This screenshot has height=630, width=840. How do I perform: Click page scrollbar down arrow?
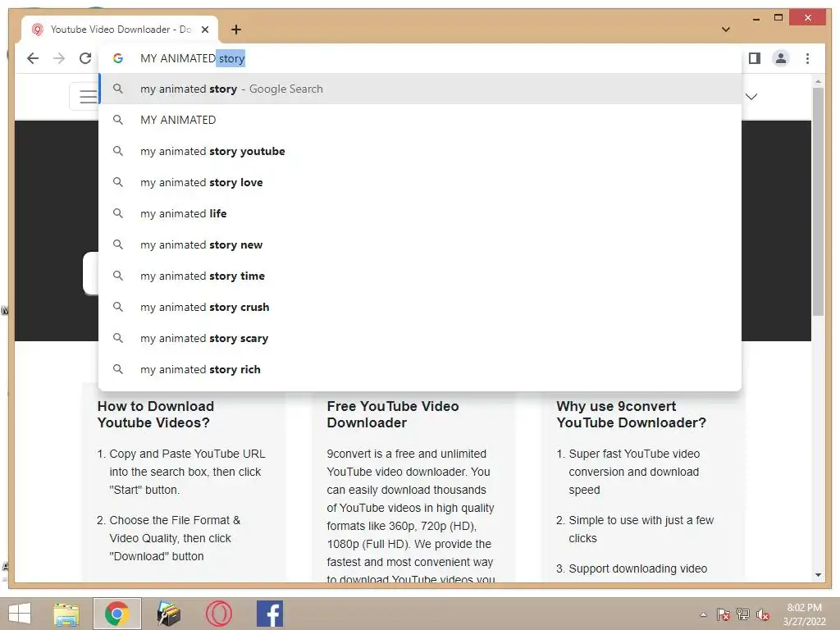point(818,575)
